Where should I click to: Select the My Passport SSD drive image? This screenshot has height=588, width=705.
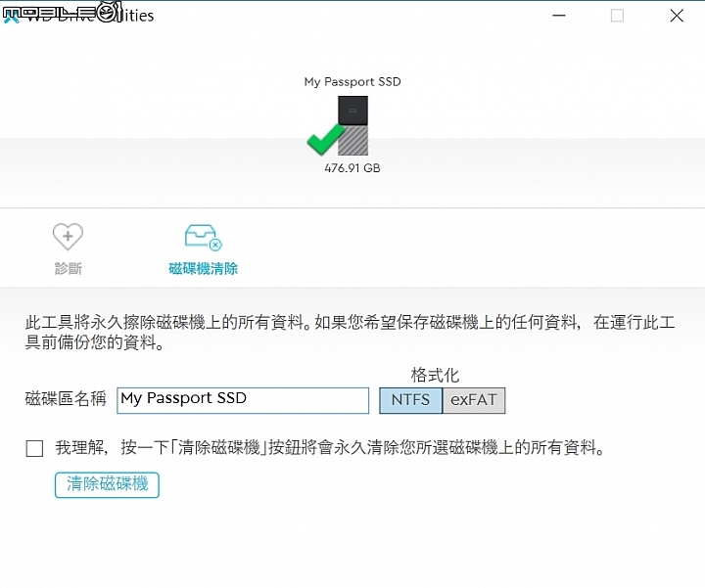352,126
